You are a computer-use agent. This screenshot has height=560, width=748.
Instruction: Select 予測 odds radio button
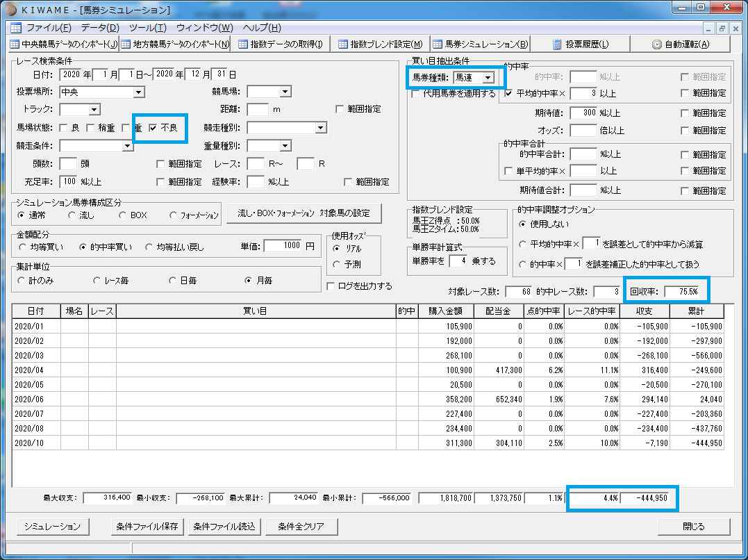tap(337, 265)
